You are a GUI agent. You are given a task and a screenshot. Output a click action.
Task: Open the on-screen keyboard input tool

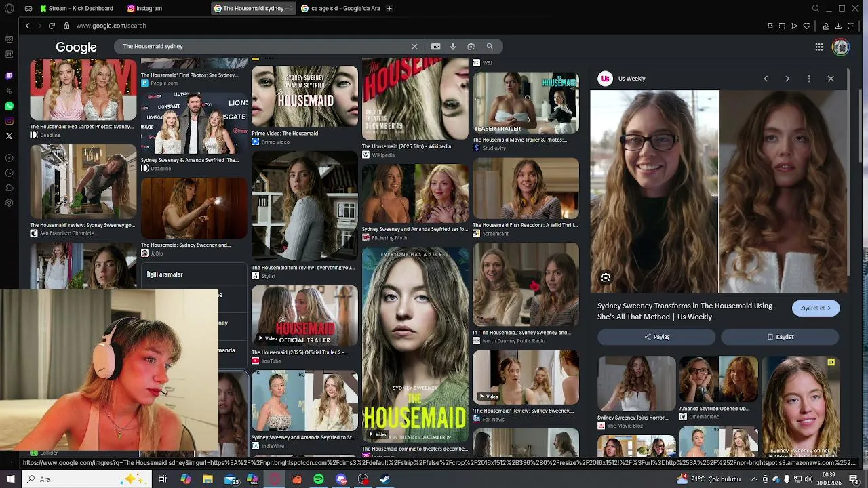pos(435,46)
